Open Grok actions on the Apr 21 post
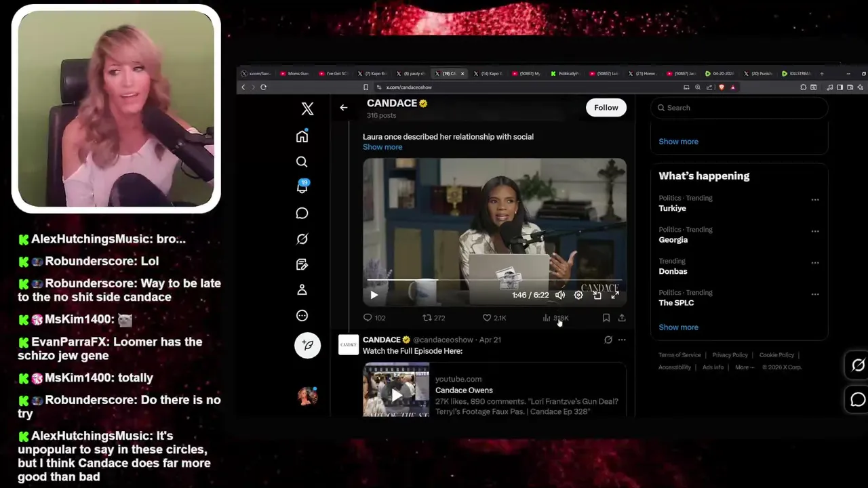 608,340
